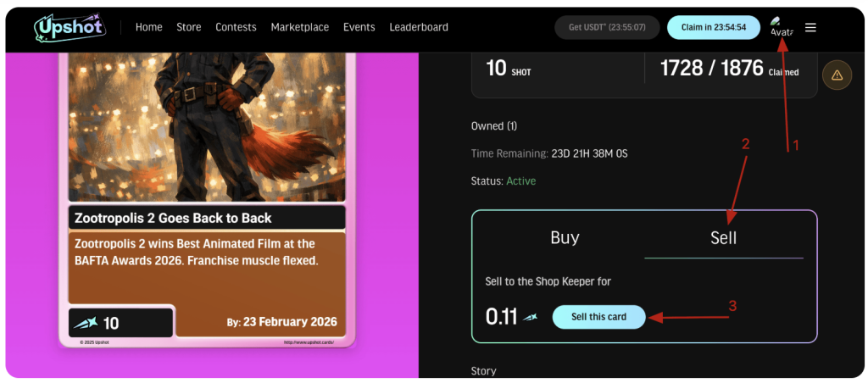Select the Sell tab
868x383 pixels.
[723, 238]
